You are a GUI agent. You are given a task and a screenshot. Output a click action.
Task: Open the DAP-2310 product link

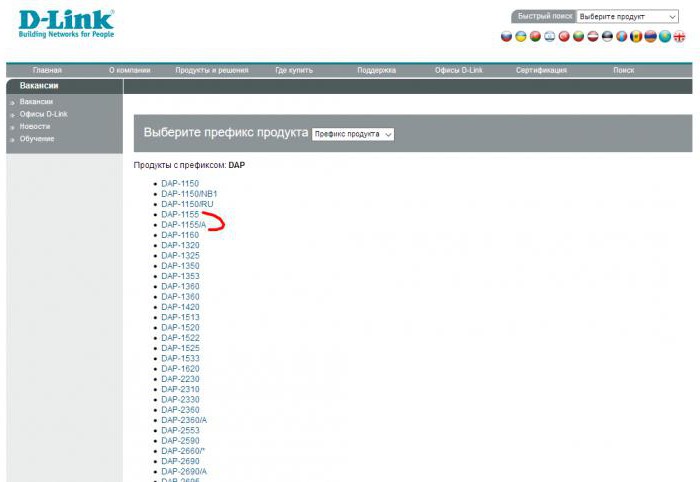180,389
